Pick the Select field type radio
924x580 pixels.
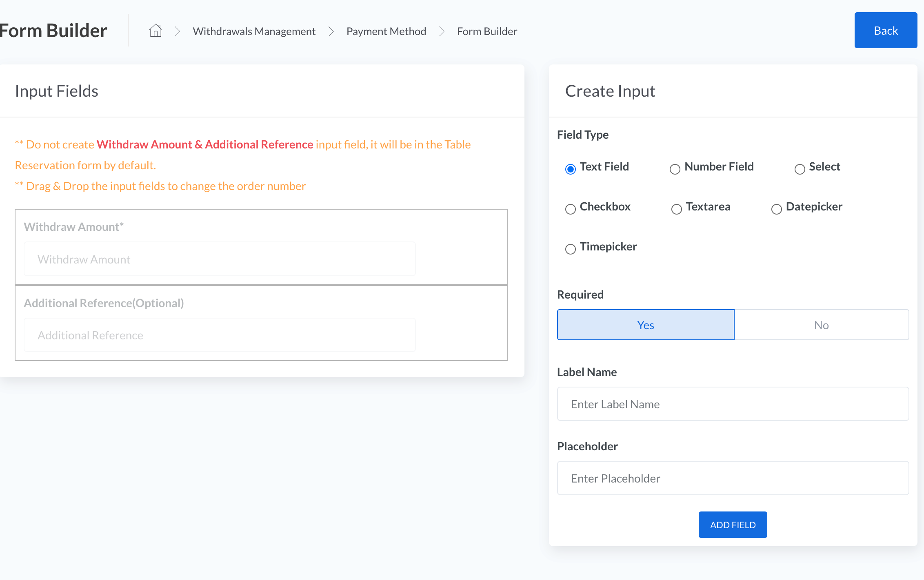coord(800,169)
